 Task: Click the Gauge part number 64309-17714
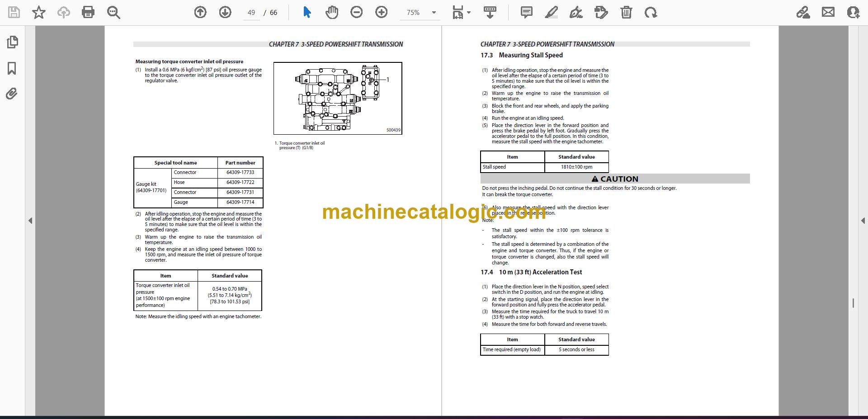(240, 202)
